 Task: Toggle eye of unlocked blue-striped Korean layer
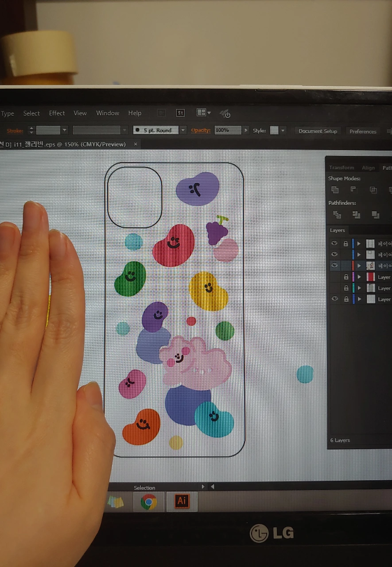click(x=334, y=254)
